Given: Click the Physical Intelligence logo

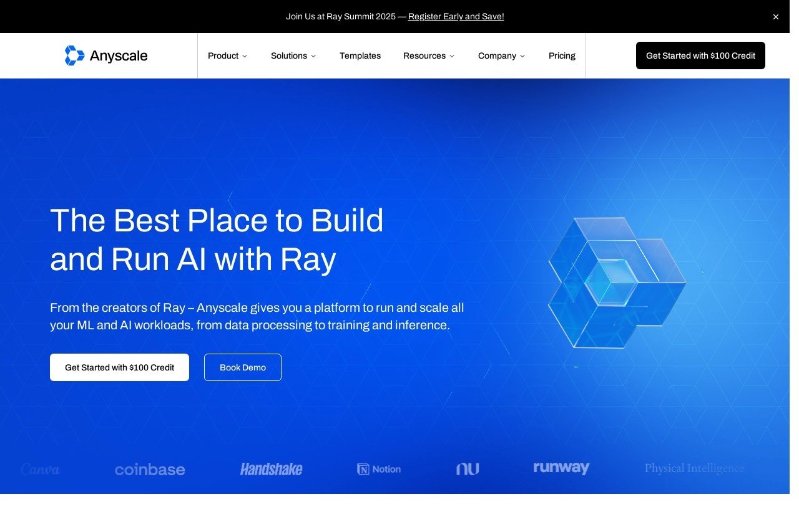Looking at the screenshot, I should (x=694, y=468).
